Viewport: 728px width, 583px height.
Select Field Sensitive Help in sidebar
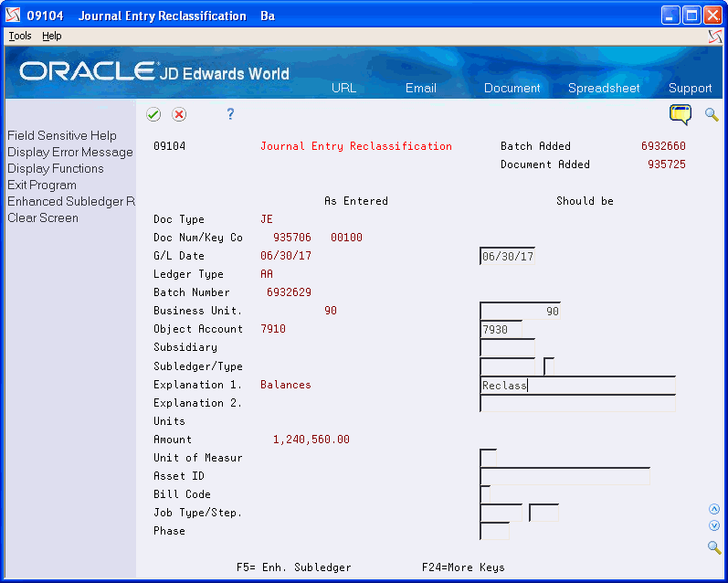coord(62,135)
